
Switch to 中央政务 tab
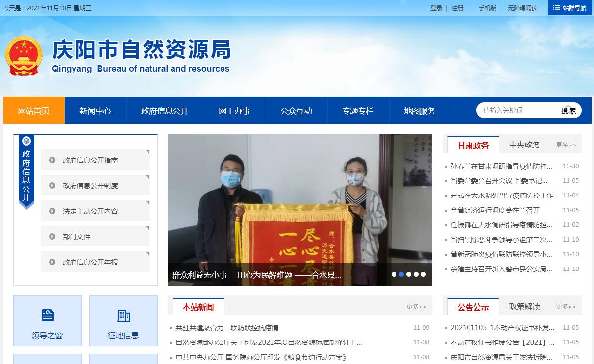point(525,145)
